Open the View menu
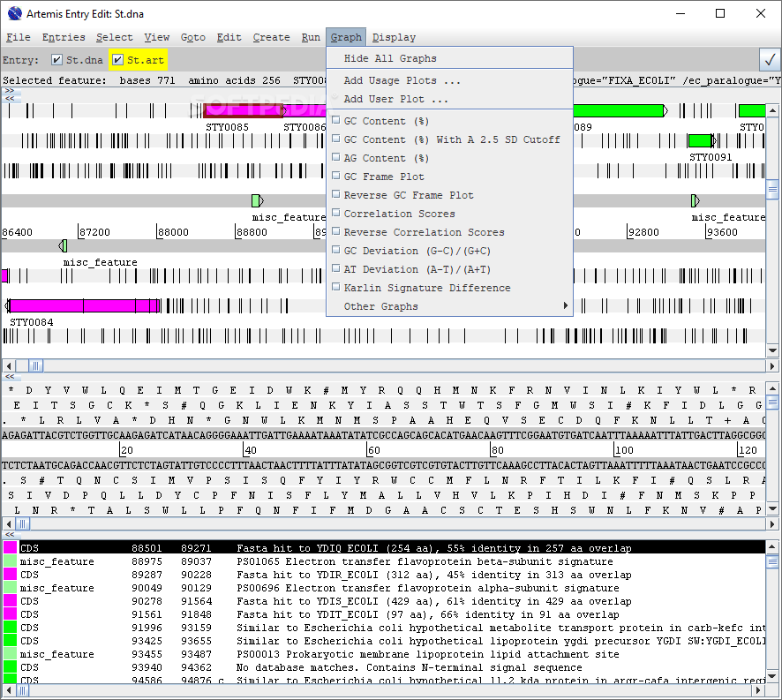Screen dimensions: 782x700 [x=156, y=37]
